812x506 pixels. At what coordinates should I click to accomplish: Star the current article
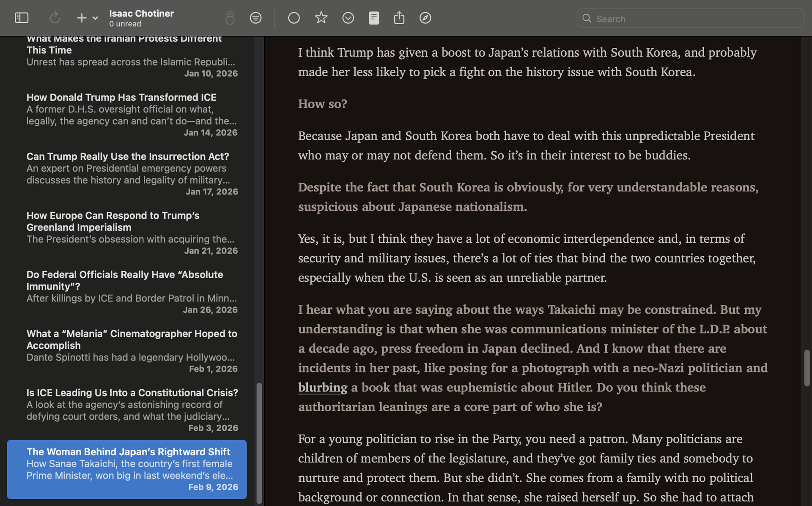pos(321,18)
